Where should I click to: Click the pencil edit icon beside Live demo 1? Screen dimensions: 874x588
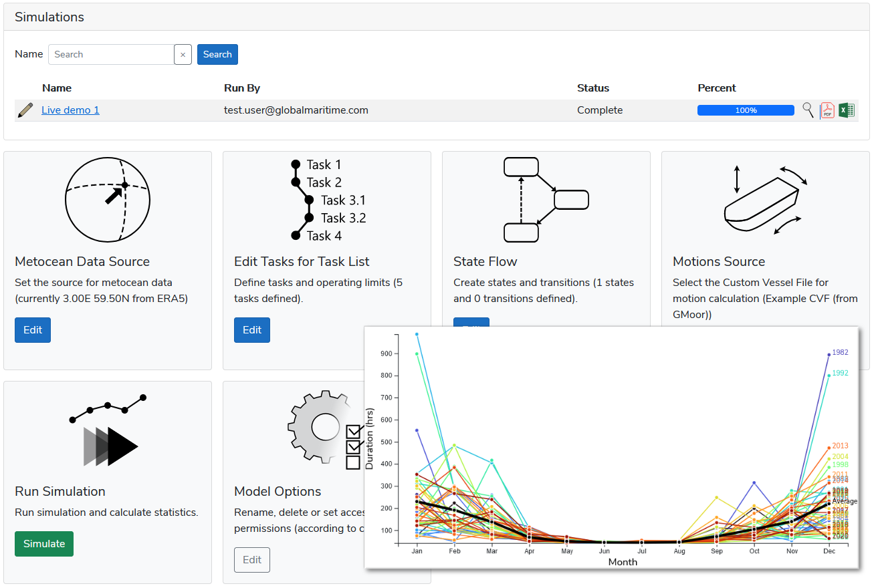[25, 110]
